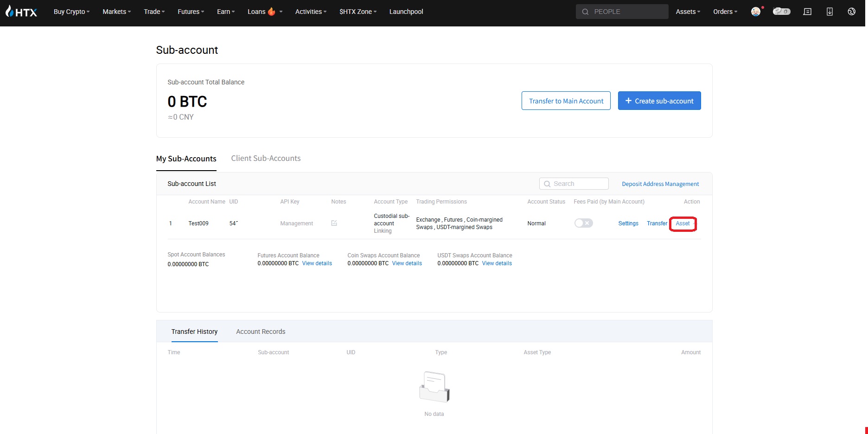Image resolution: width=868 pixels, height=434 pixels.
Task: Click the globe language icon
Action: [x=851, y=12]
